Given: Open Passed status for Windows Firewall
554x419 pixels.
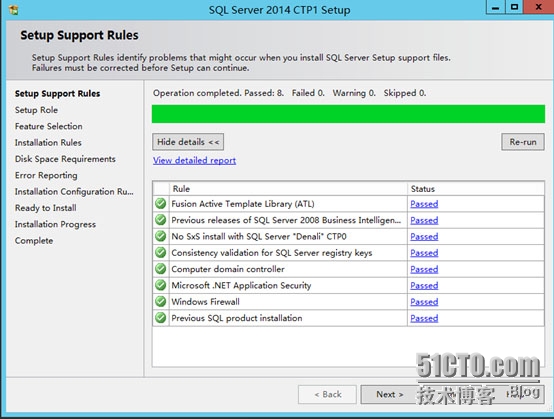Looking at the screenshot, I should (x=424, y=302).
